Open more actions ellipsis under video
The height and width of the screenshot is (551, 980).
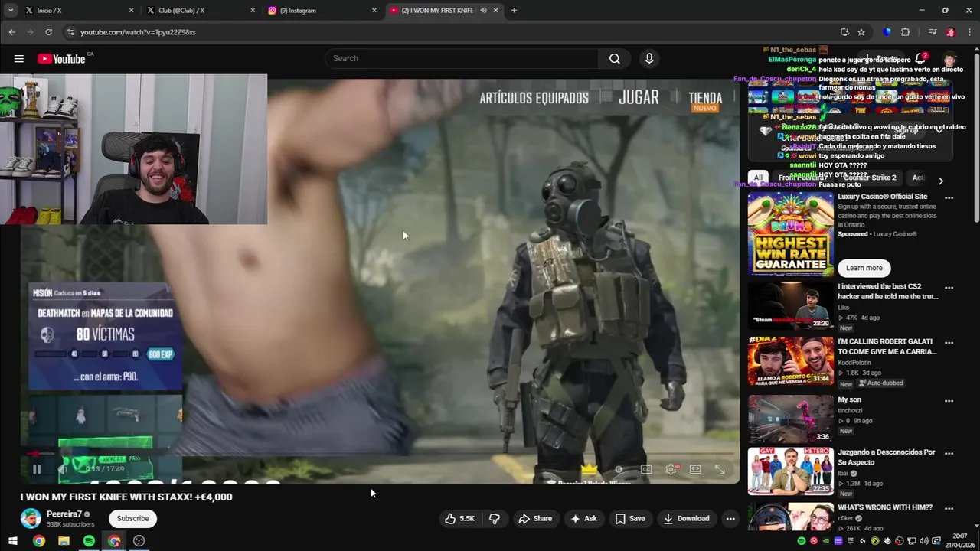[x=730, y=519]
